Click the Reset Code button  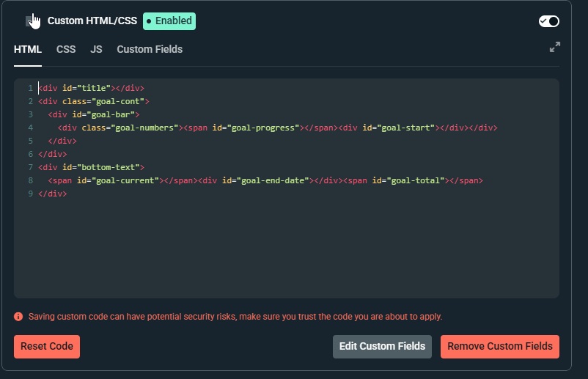tap(47, 347)
